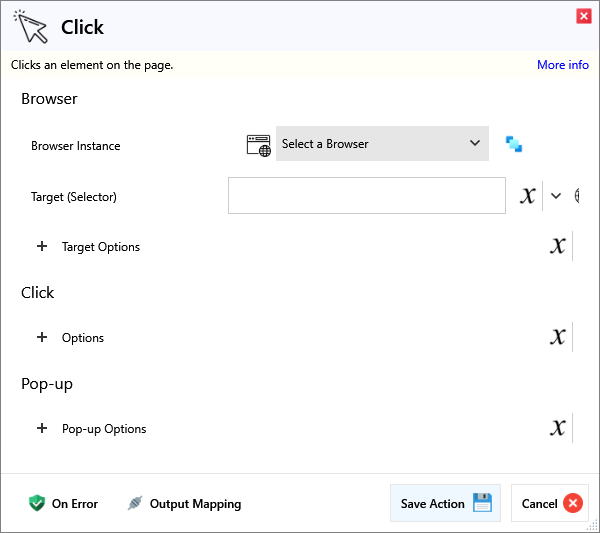Click the browser window icon beside Browser Instance
Viewport: 600px width, 533px height.
click(x=259, y=144)
